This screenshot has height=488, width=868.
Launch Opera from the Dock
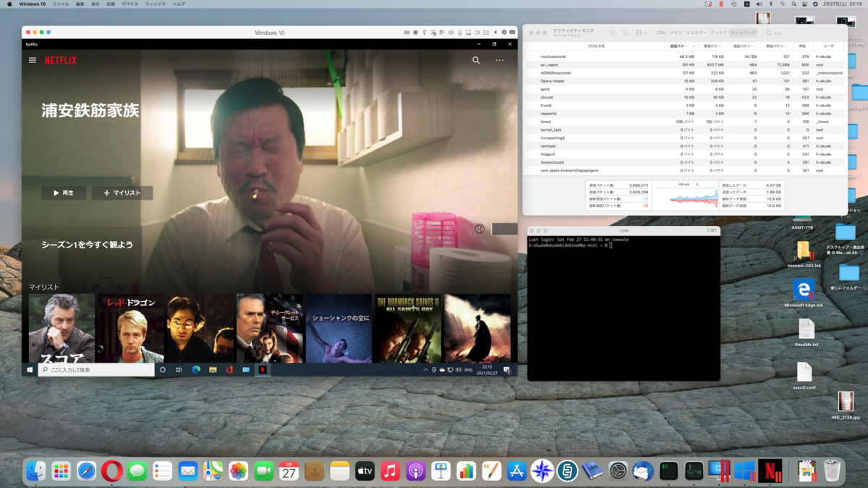point(111,471)
